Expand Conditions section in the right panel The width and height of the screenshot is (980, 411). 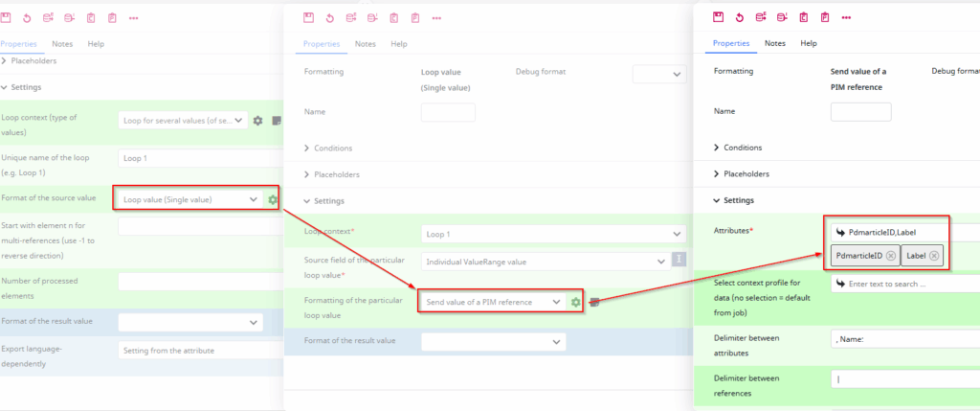(738, 148)
